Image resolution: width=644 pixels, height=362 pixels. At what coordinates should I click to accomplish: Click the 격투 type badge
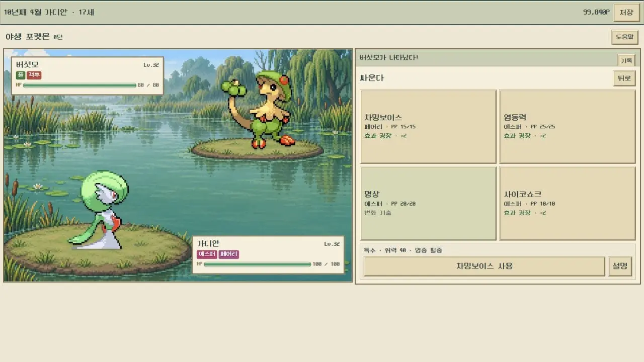pyautogui.click(x=34, y=75)
